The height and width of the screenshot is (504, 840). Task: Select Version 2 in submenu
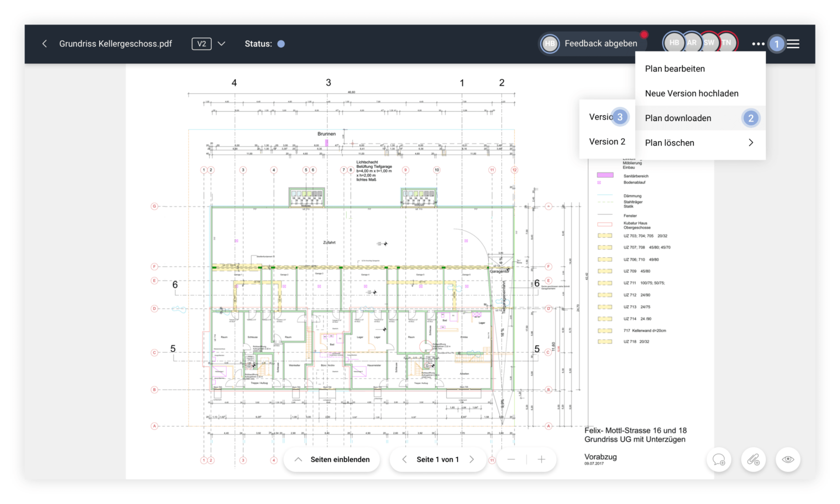607,141
